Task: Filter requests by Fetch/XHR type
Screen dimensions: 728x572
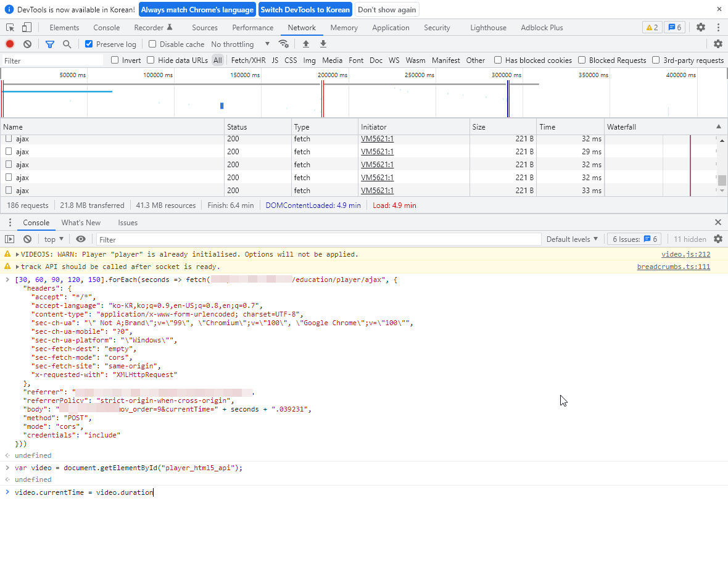Action: [x=249, y=60]
